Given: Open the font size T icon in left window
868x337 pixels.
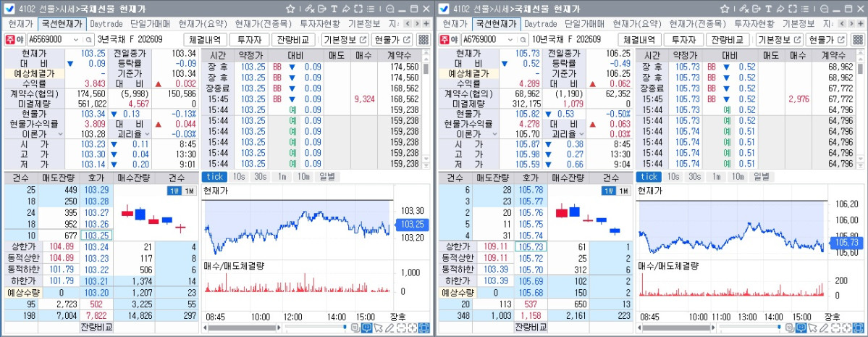Looking at the screenshot, I should [334, 9].
